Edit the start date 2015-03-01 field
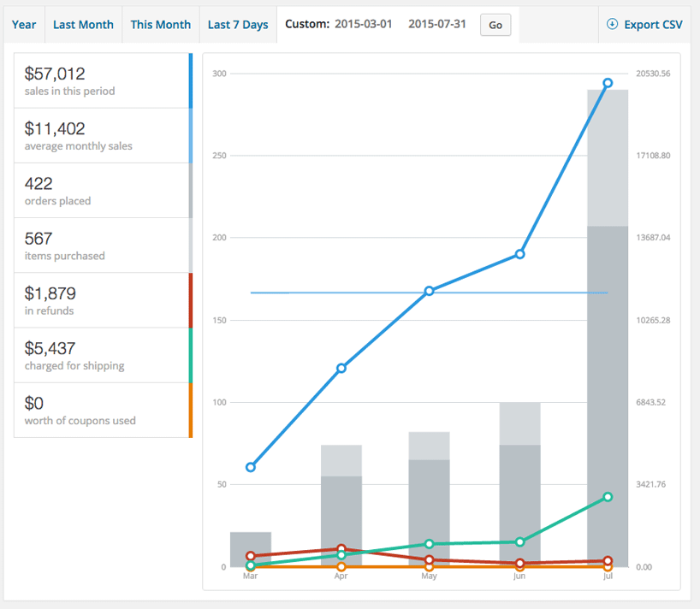This screenshot has width=700, height=609. [x=364, y=24]
